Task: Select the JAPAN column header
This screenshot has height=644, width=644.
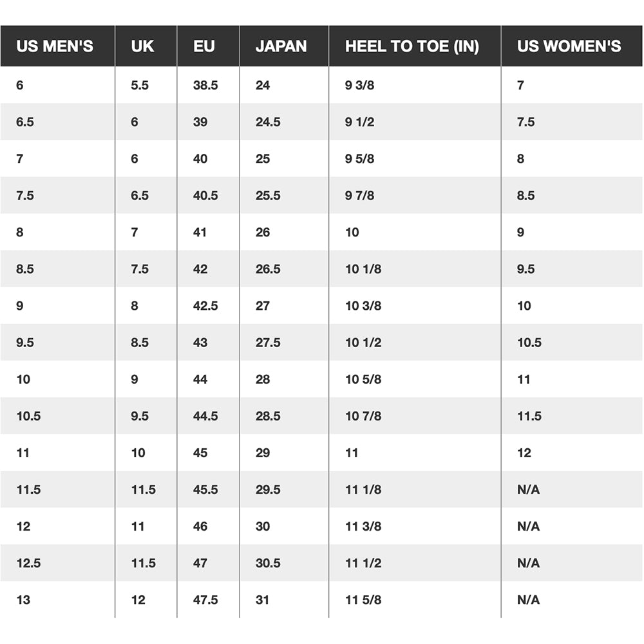Action: coord(281,46)
